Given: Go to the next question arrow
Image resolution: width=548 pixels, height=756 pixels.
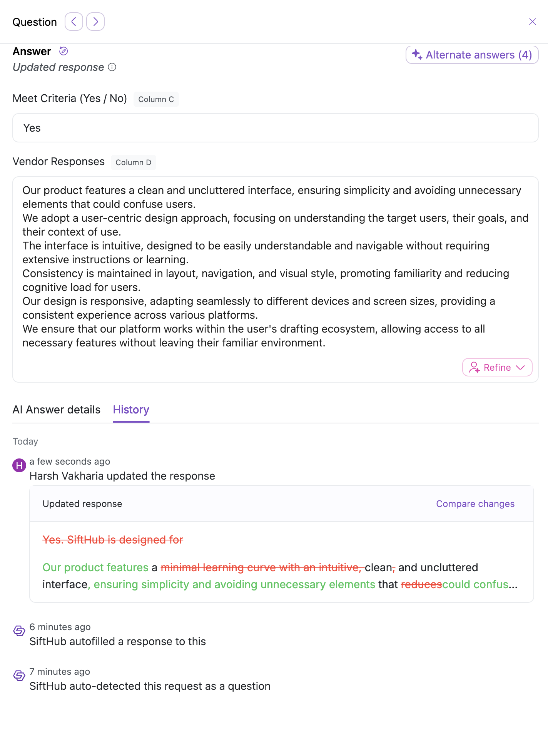Looking at the screenshot, I should pyautogui.click(x=95, y=22).
